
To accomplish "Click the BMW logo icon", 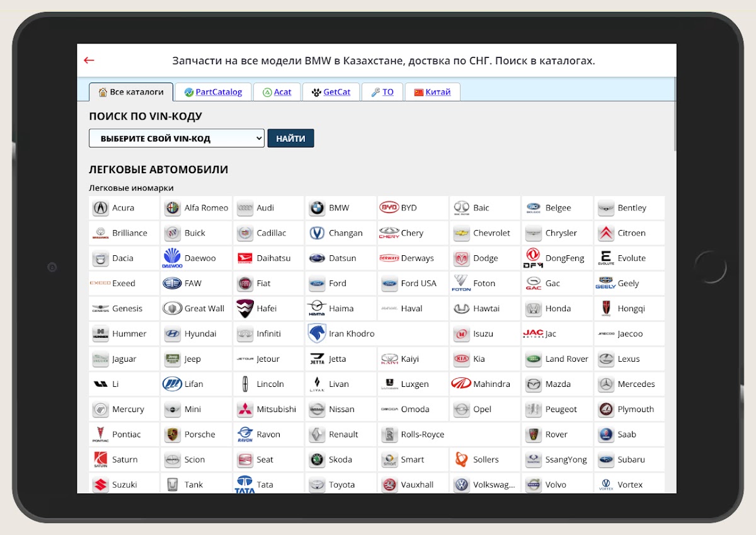I will tap(317, 208).
